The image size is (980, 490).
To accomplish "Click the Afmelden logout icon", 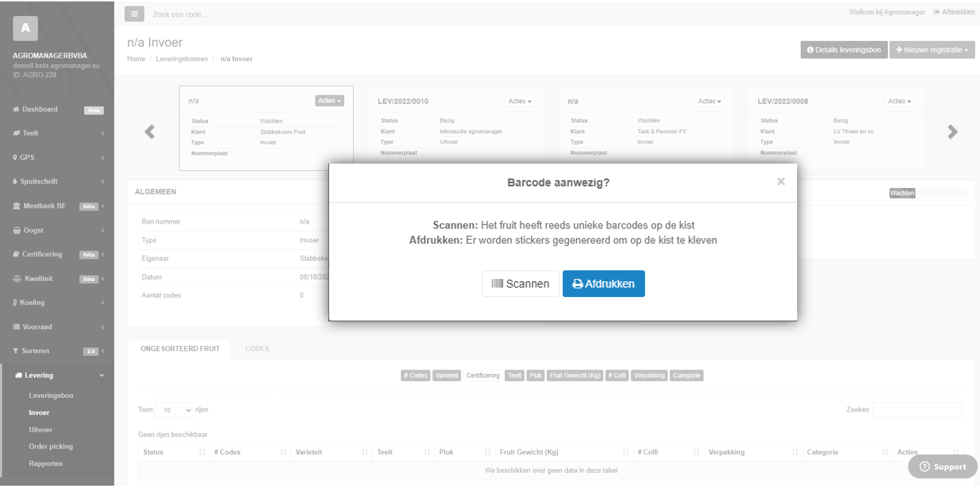I will (937, 12).
